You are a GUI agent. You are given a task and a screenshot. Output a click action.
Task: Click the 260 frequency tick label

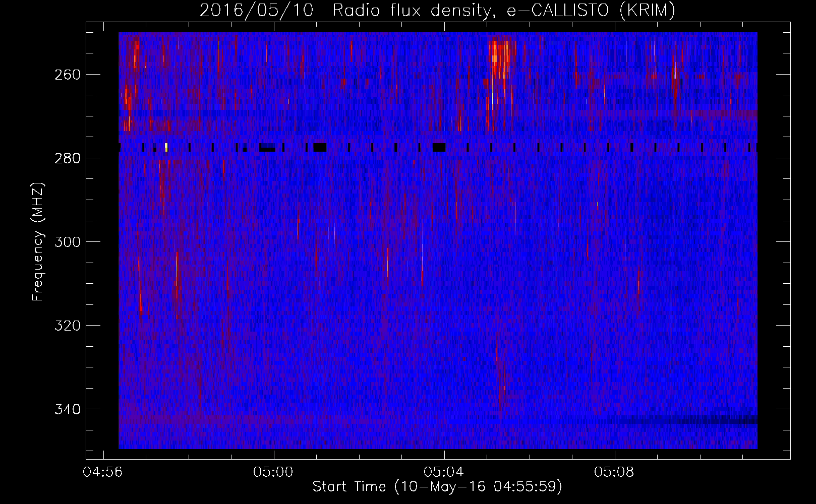[x=68, y=75]
